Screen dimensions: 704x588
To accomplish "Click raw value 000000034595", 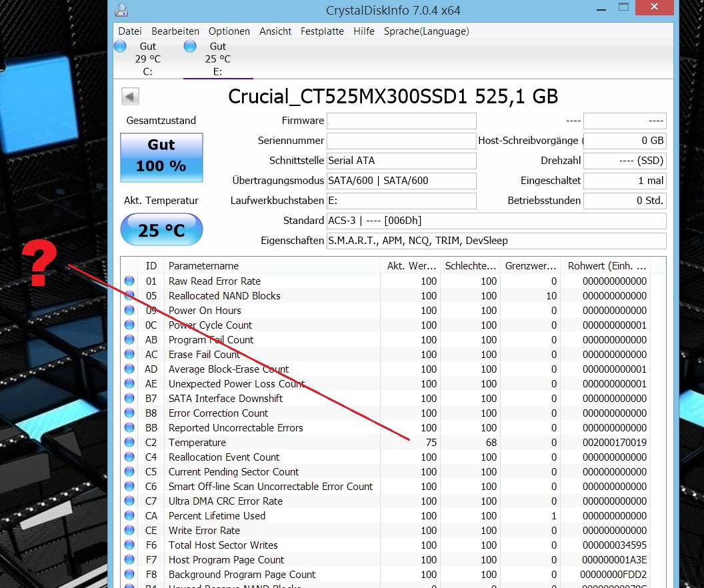I will pos(615,545).
